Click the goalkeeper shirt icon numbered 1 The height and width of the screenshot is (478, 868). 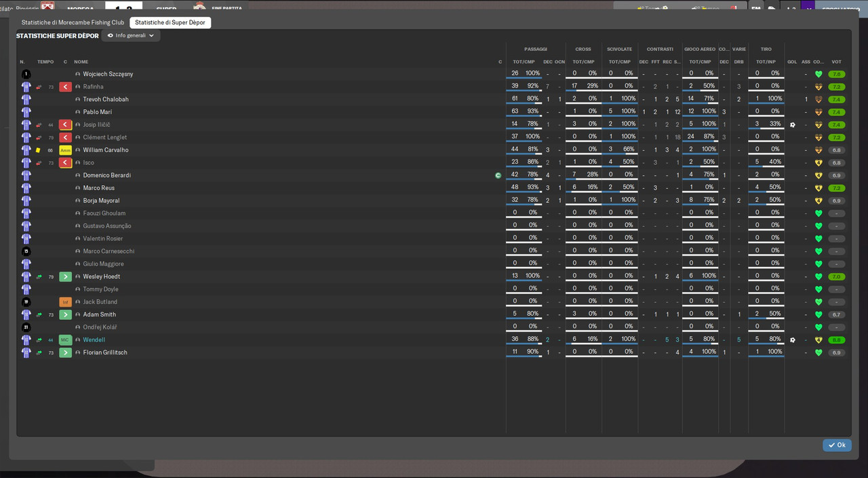point(26,74)
